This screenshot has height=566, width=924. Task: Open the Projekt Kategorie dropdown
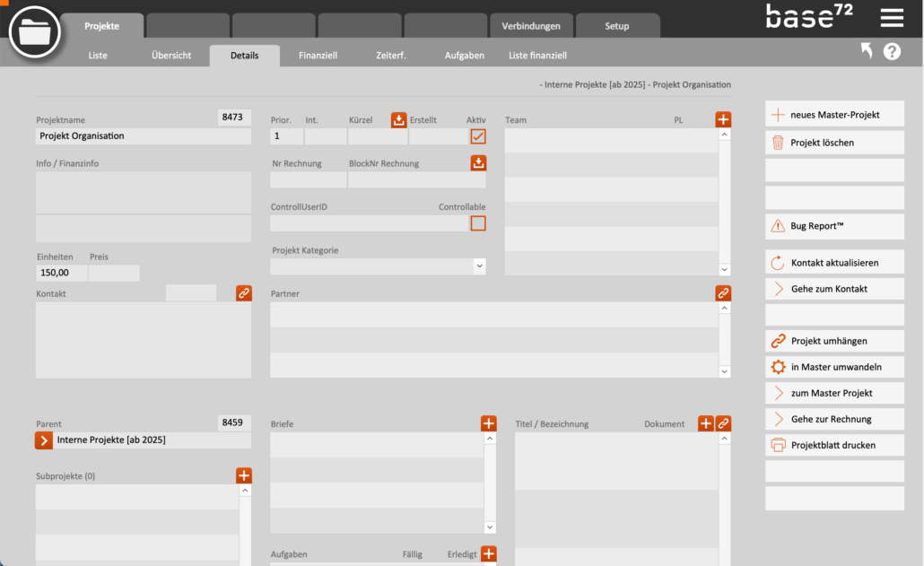479,266
